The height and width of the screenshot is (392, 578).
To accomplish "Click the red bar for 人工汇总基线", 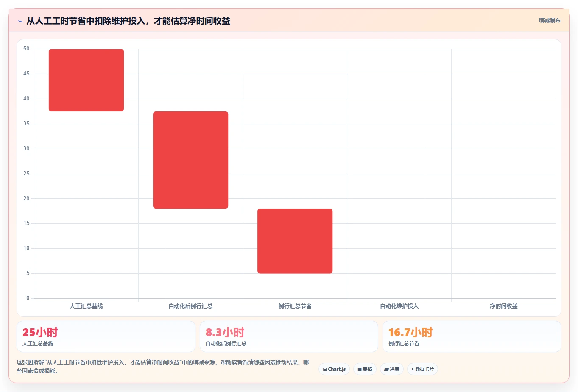I will pos(86,80).
